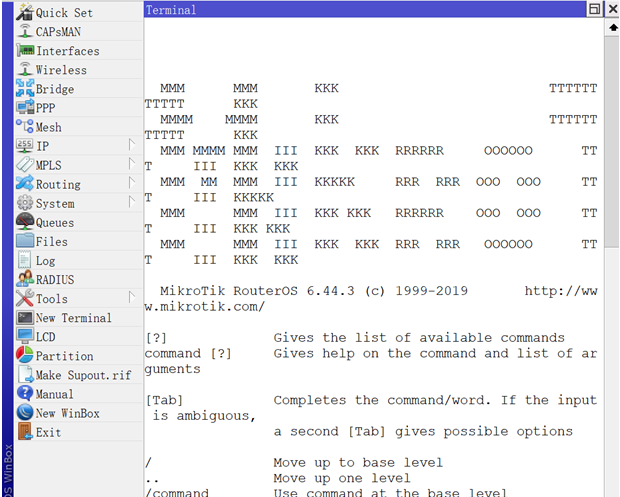Viewport: 620px width, 497px height.
Task: Open the Manual menu label
Action: click(x=54, y=394)
